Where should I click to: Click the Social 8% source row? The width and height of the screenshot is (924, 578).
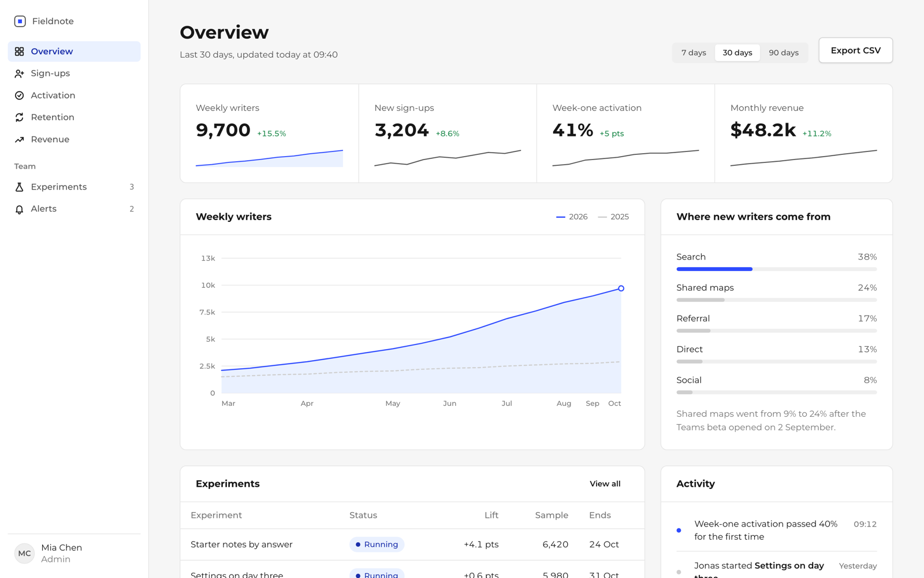pos(776,386)
